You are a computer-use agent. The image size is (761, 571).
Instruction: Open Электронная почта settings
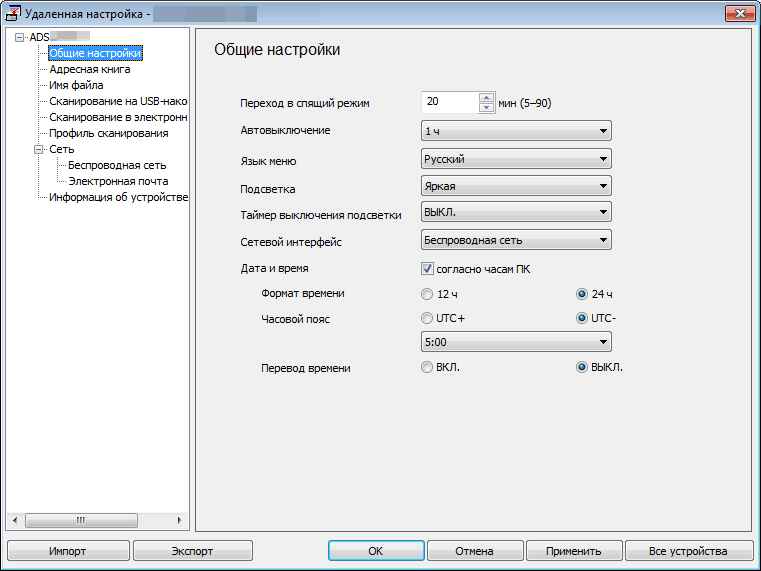click(x=118, y=181)
